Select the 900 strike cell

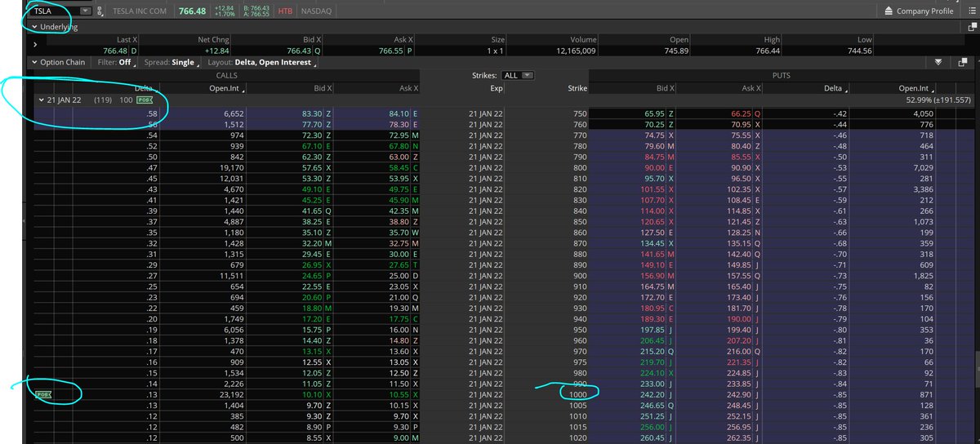coord(579,276)
